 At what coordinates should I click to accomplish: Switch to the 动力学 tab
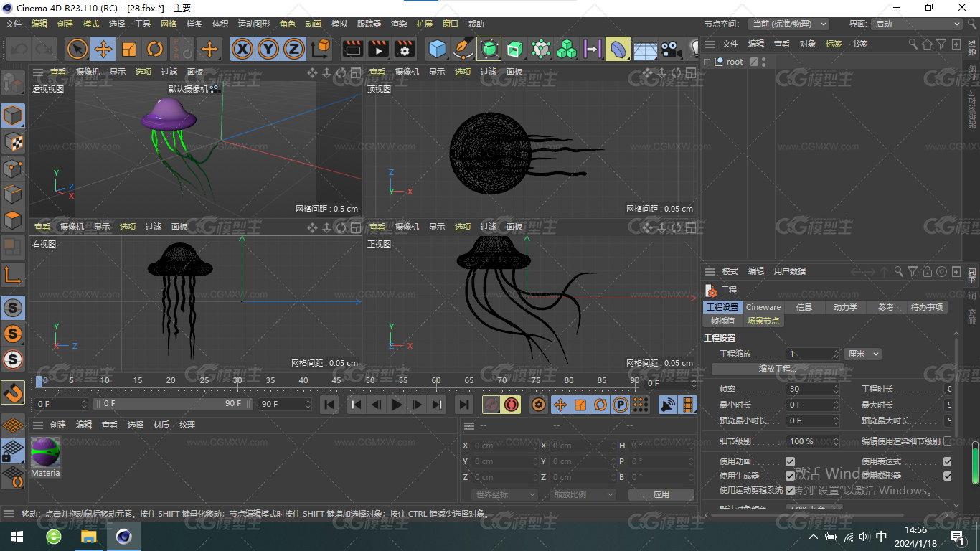click(845, 307)
